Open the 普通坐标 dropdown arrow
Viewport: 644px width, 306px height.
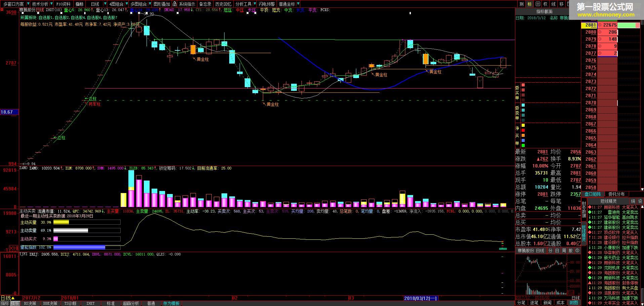(x=298, y=4)
